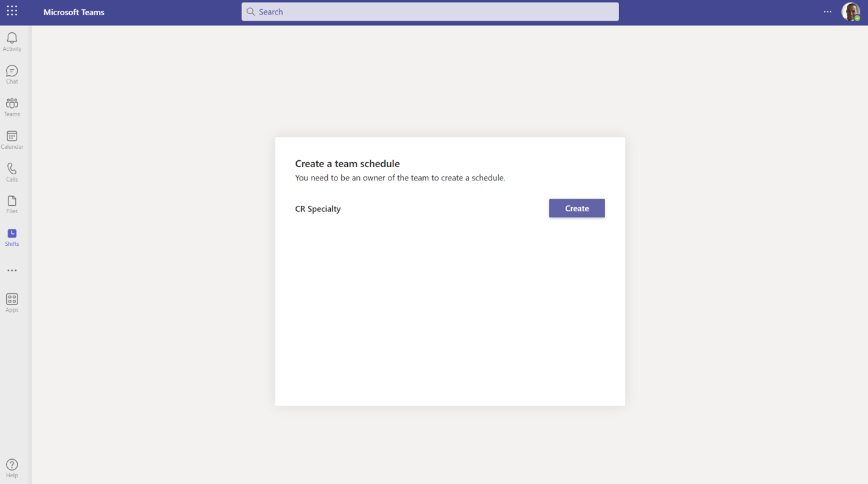
Task: Show more added apps ellipsis in sidebar
Action: click(x=12, y=270)
